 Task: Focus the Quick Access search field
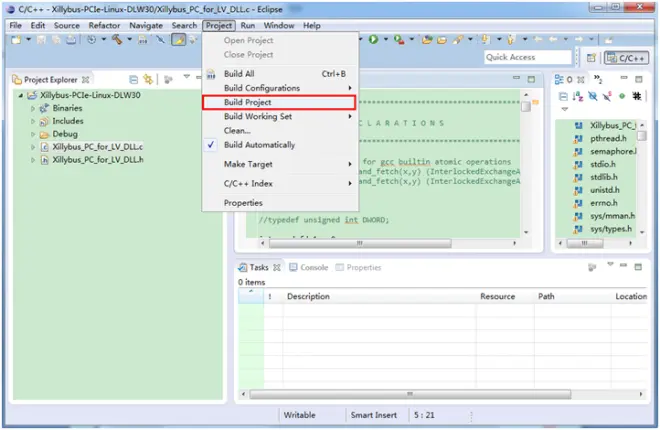tap(528, 57)
